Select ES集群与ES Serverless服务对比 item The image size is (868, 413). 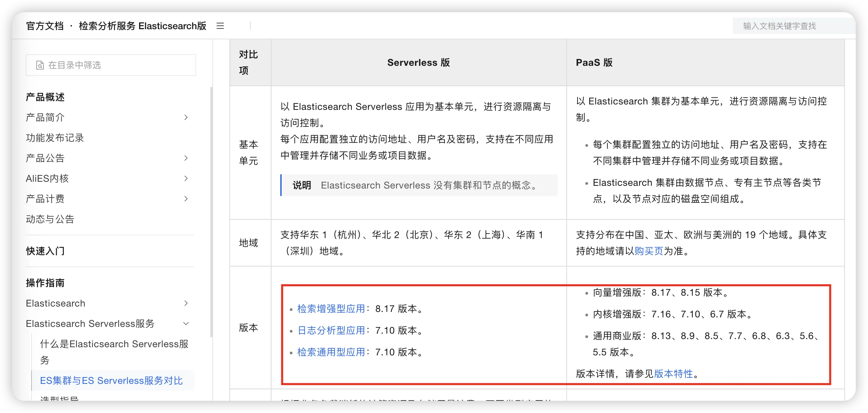tap(111, 380)
